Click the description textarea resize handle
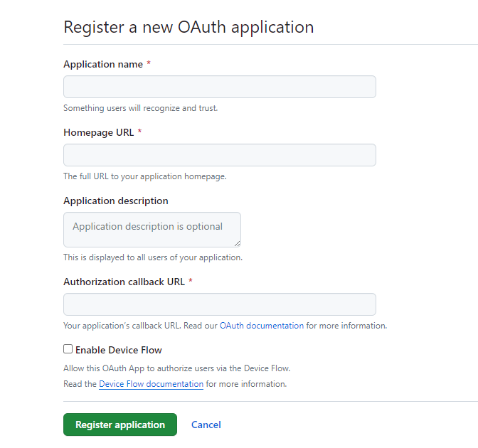 pyautogui.click(x=237, y=243)
